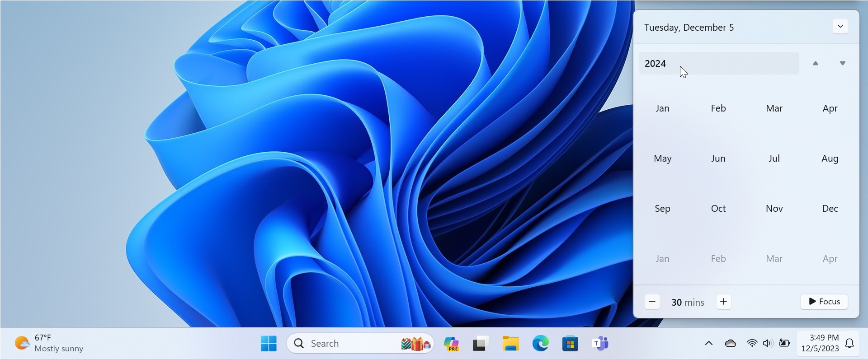Increase focus time with the plus button

click(723, 302)
